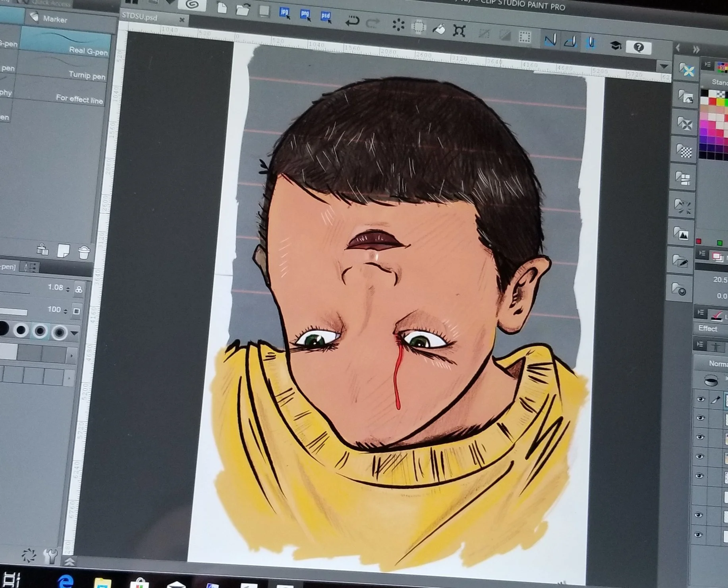Click the wrench icon in Tool Property
Viewport: 728px width, 588px height.
tap(50, 556)
